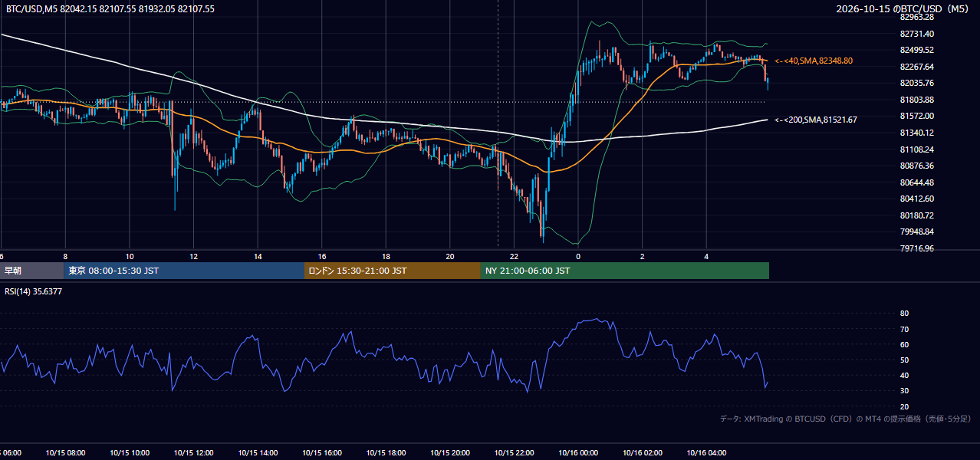Select hour tick 14 on price chart time axis
The image size is (980, 460).
coord(258,257)
